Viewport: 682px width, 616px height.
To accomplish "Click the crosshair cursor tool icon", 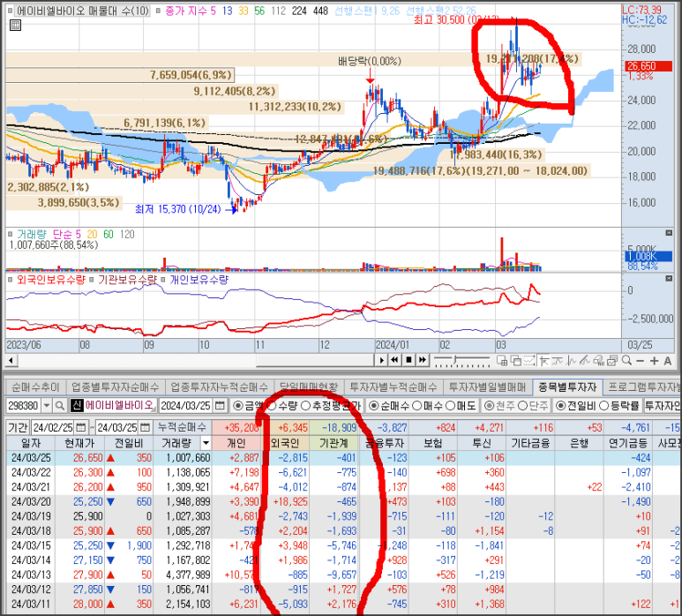I will 543,361.
